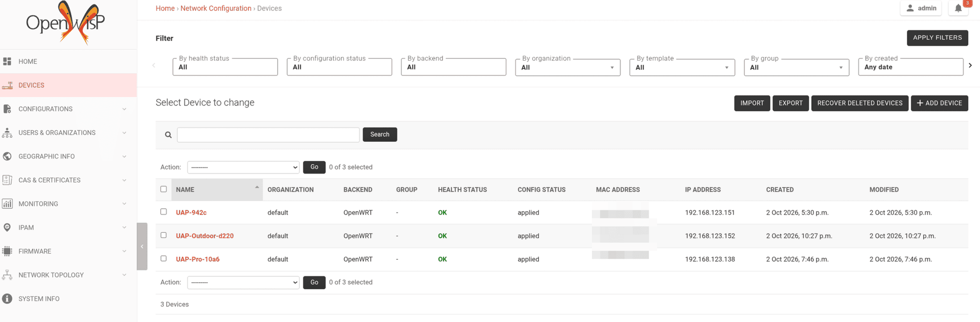Toggle the Name column sort arrow
The height and width of the screenshot is (322, 980).
point(257,187)
